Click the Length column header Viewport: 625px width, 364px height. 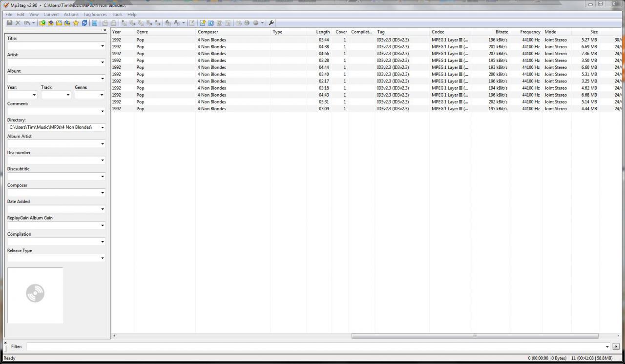coord(322,32)
